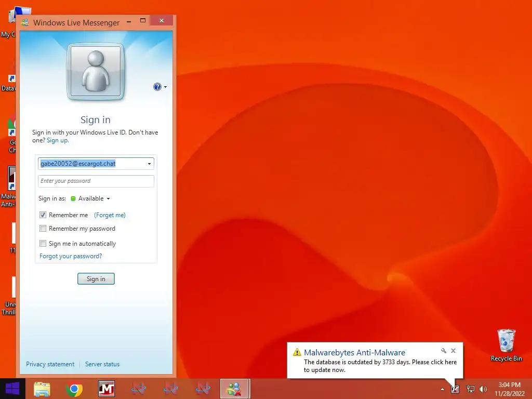Open the help menu question mark icon
The width and height of the screenshot is (532, 399).
click(157, 87)
